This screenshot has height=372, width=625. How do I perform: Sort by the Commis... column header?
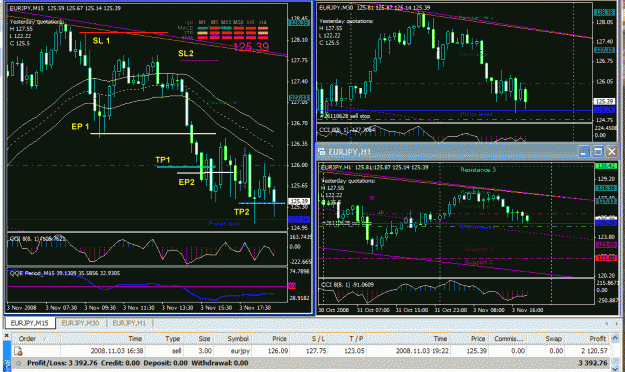coord(508,339)
